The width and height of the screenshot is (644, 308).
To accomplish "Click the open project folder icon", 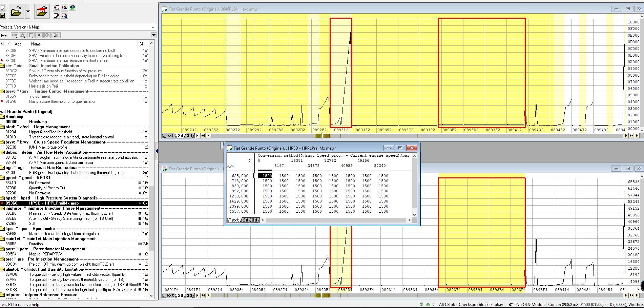I will click(x=16, y=12).
